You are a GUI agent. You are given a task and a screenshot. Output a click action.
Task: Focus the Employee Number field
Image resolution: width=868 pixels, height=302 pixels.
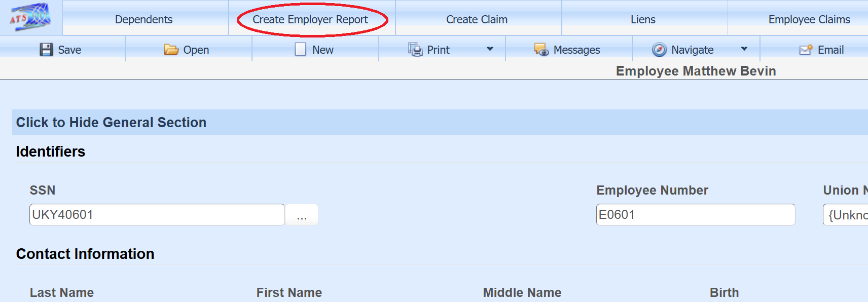point(695,215)
